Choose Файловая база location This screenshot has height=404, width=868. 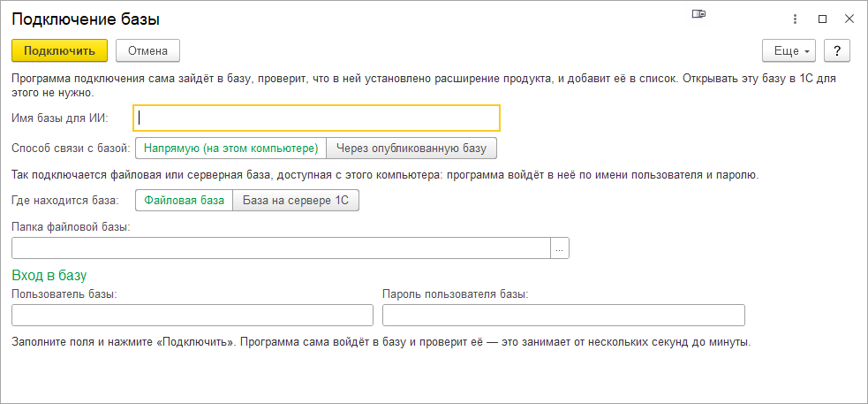pos(185,201)
